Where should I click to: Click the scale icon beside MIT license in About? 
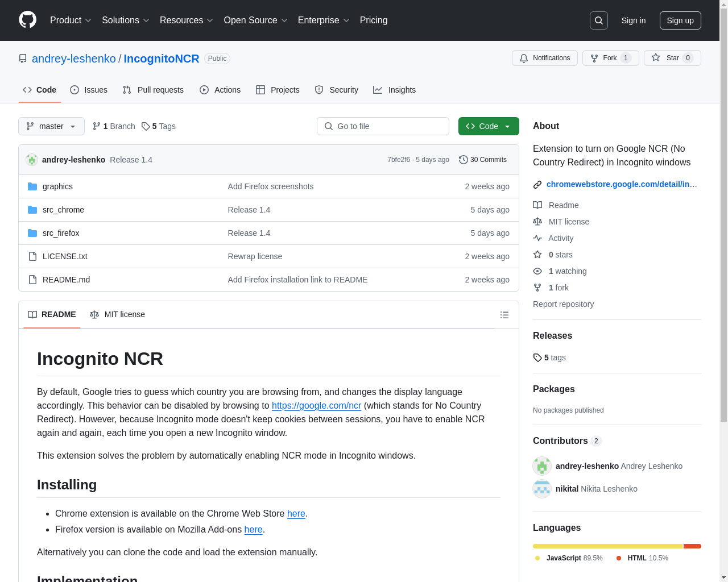[x=537, y=222]
